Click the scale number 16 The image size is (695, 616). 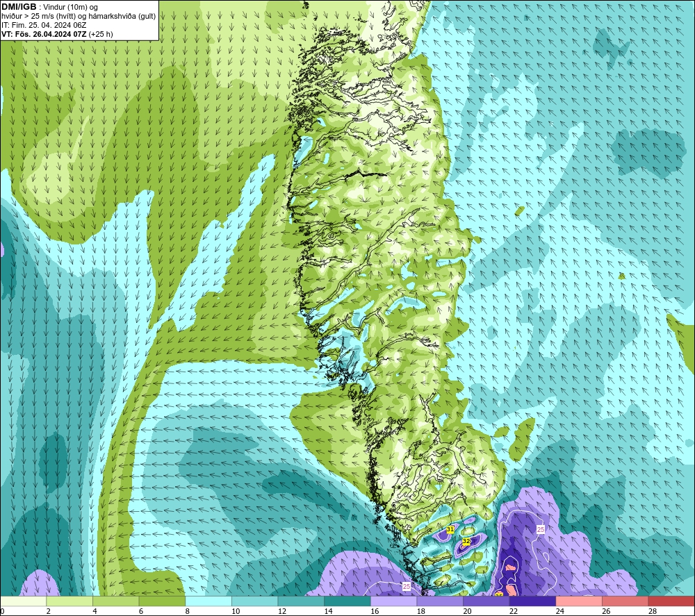[x=375, y=611]
